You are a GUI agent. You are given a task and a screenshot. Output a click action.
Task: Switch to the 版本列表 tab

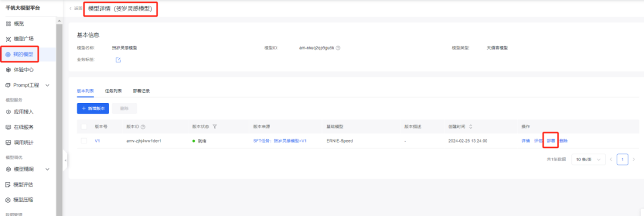pos(85,90)
